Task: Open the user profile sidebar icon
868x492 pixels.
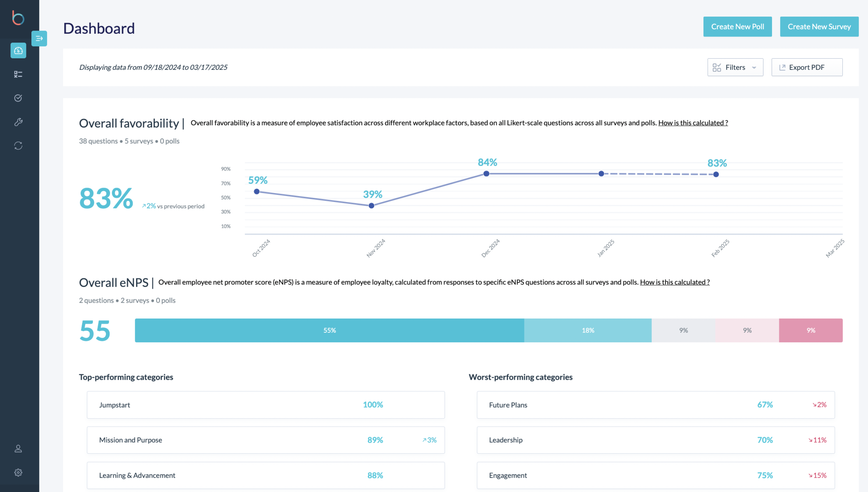Action: point(18,449)
